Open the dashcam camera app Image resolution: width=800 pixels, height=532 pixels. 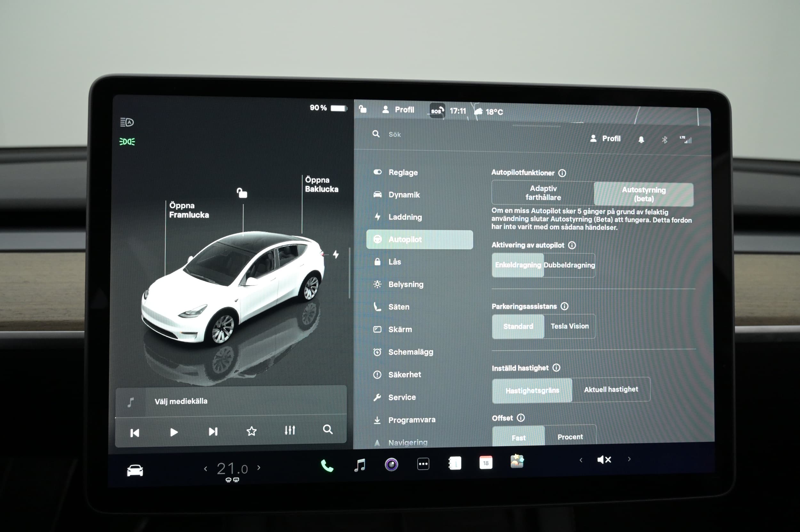391,464
